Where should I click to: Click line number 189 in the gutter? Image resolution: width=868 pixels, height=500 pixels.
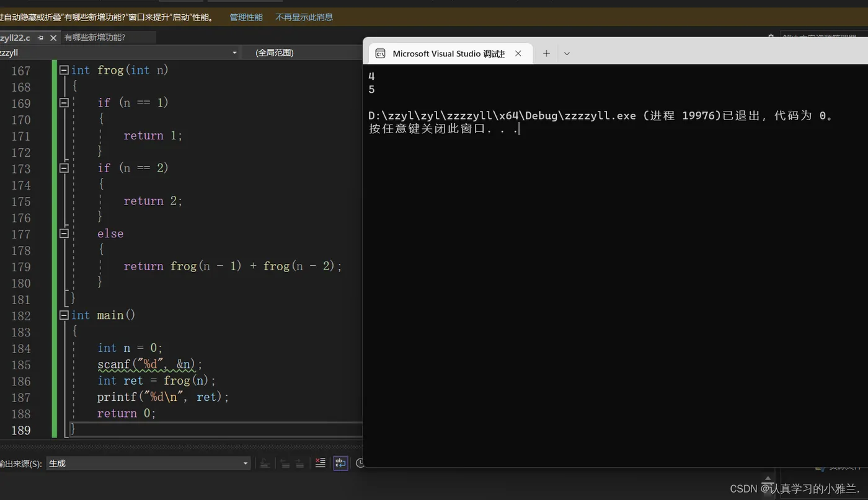click(20, 430)
